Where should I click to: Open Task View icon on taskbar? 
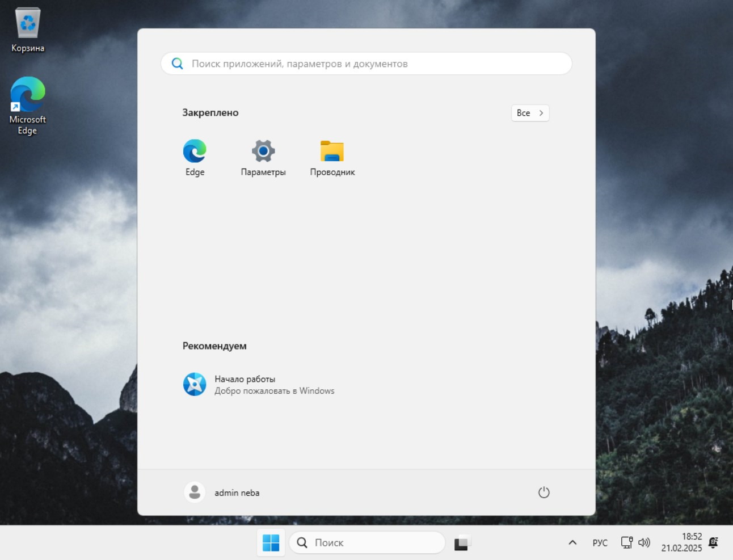tap(462, 543)
